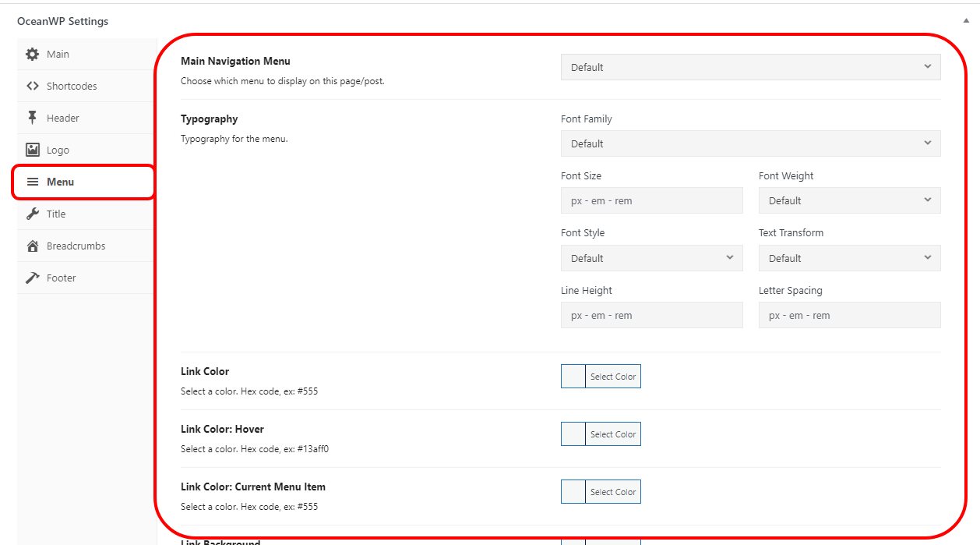This screenshot has width=980, height=545.
Task: Open the Footer settings tab
Action: [x=86, y=278]
